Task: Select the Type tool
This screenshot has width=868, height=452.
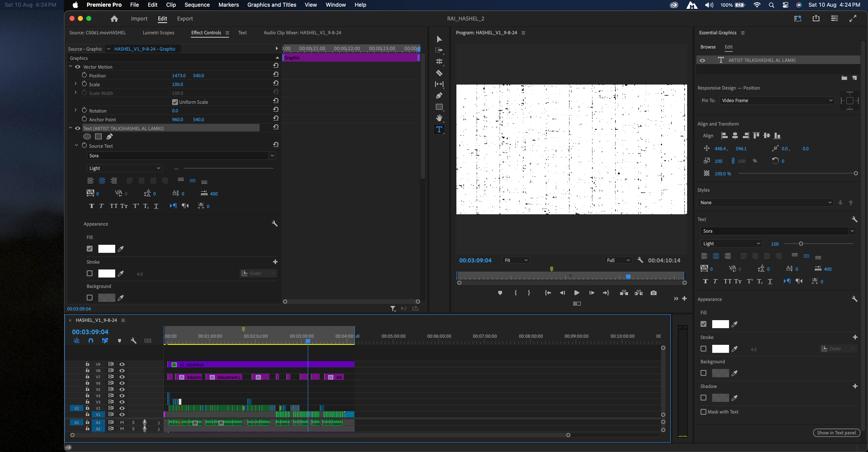Action: [439, 129]
